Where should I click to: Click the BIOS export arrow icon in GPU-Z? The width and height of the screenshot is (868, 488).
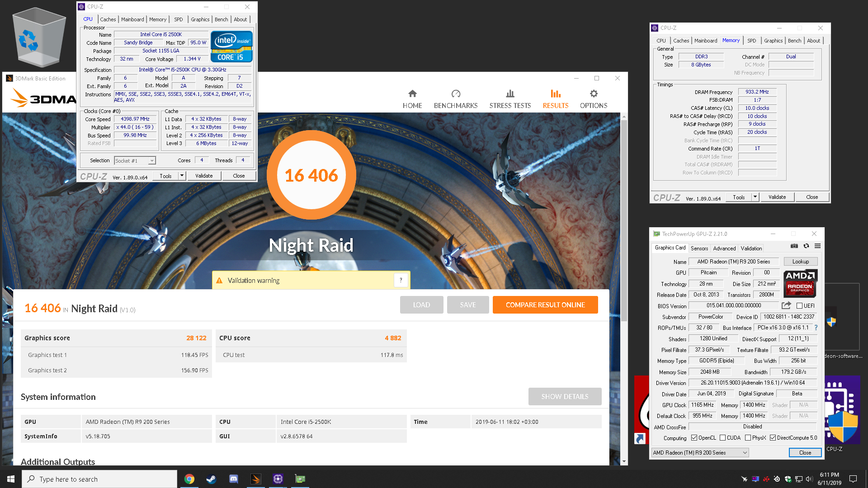click(786, 305)
